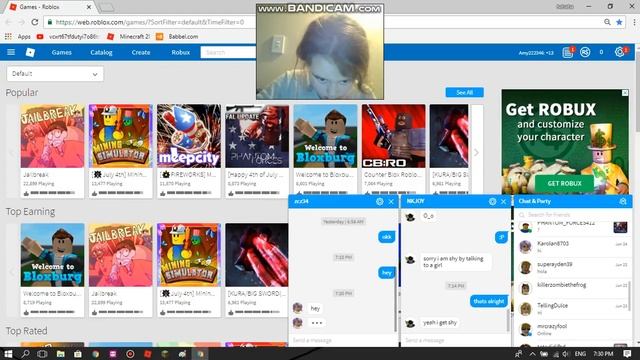
Task: Open Mining Simulator thumbnail in Popular row
Action: (120, 136)
